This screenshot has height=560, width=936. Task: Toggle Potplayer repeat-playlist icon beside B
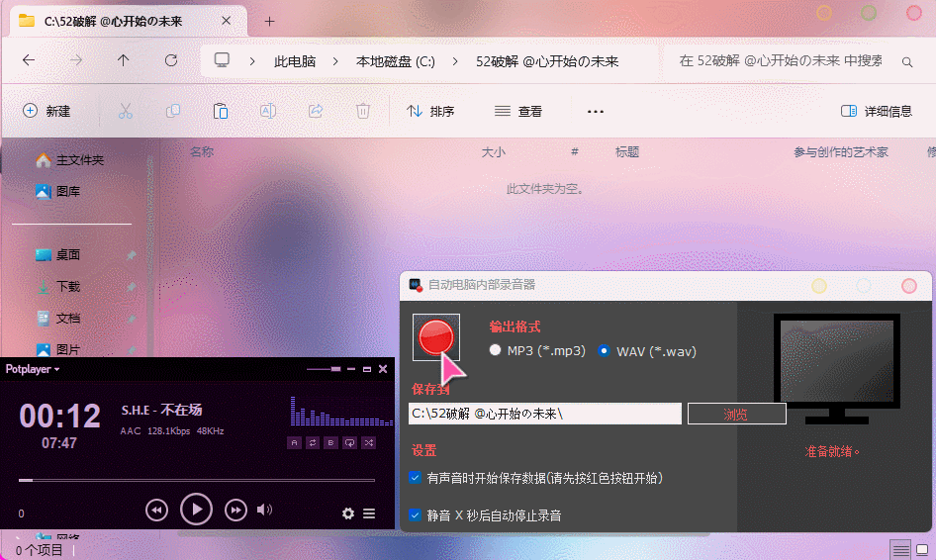coord(350,442)
